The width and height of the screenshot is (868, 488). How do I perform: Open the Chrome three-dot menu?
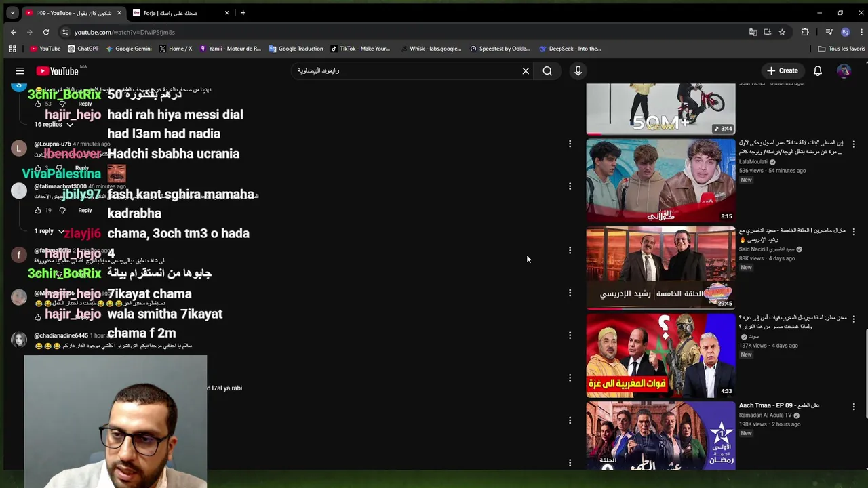(x=860, y=32)
